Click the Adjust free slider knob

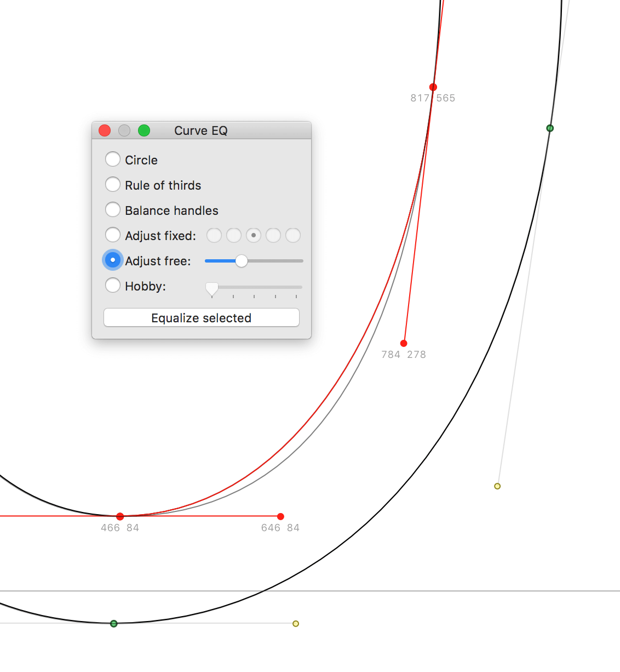242,261
